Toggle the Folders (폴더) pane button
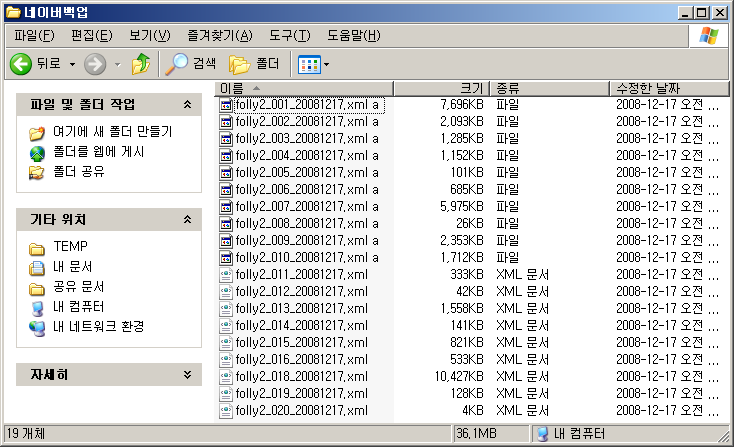The height and width of the screenshot is (447, 734). point(254,64)
